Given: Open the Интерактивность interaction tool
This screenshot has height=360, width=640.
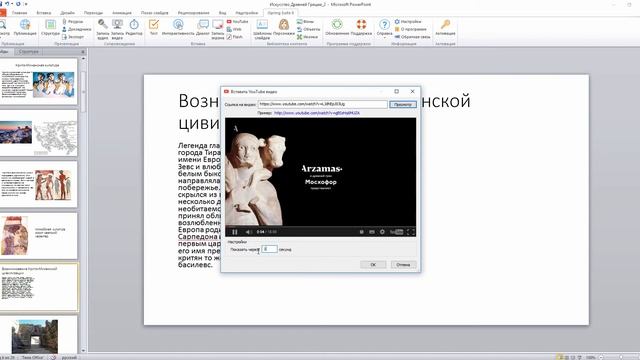Looking at the screenshot, I should click(x=178, y=27).
